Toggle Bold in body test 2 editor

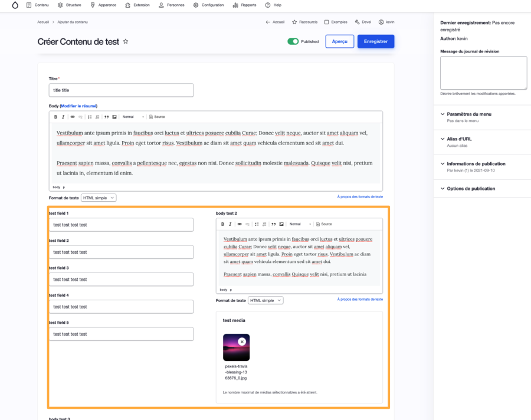point(222,224)
